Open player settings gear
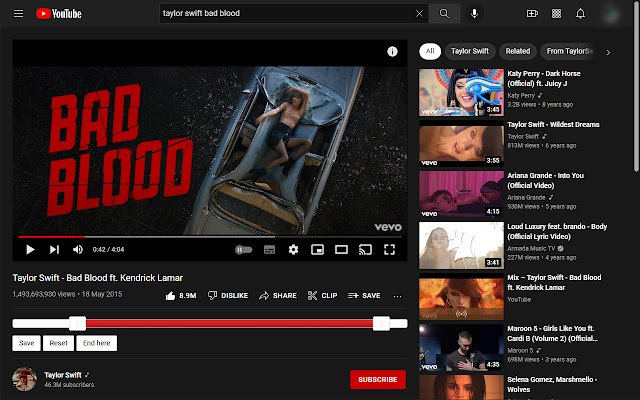 click(x=293, y=249)
